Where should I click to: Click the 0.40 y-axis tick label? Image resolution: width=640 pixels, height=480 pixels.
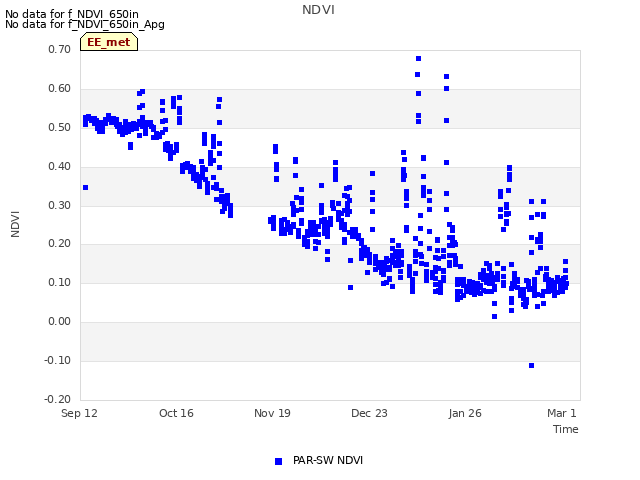pyautogui.click(x=60, y=167)
